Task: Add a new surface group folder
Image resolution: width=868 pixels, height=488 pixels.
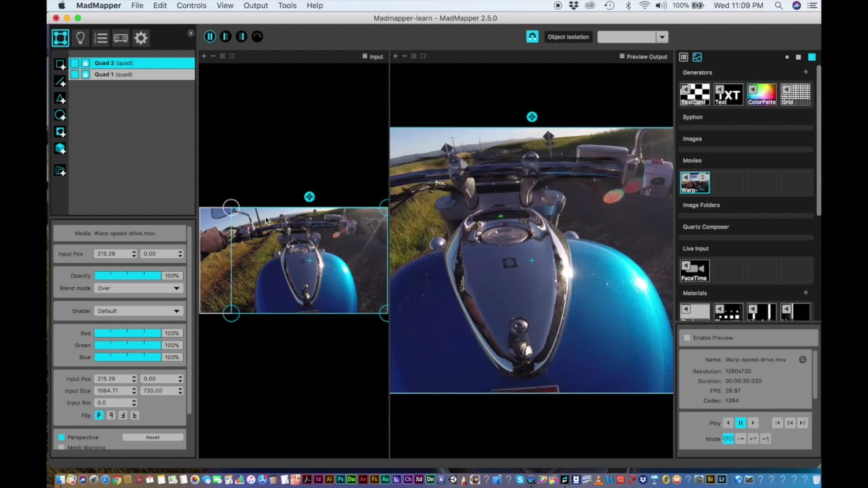Action: pyautogui.click(x=60, y=171)
